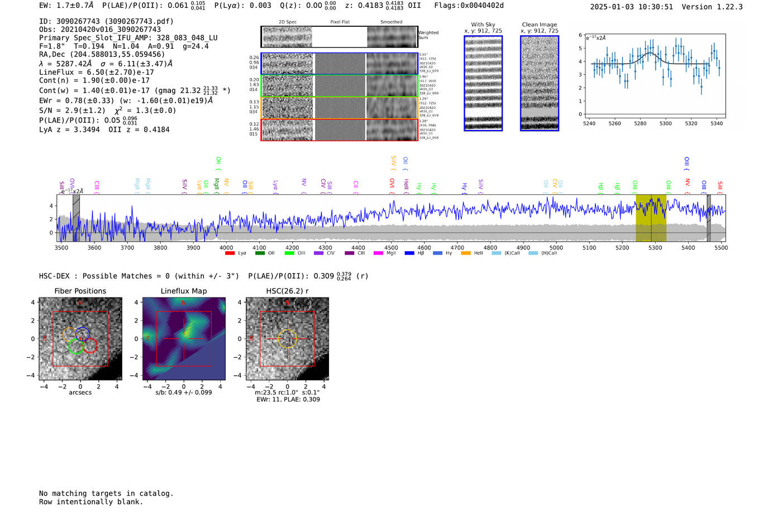
Task: Click the Lineflux Map plot title
Action: (184, 291)
